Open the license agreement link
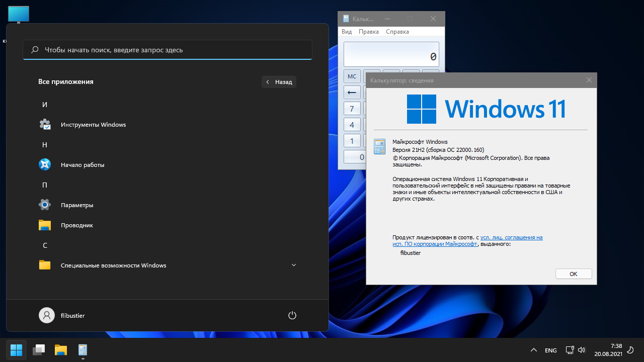 tap(511, 237)
